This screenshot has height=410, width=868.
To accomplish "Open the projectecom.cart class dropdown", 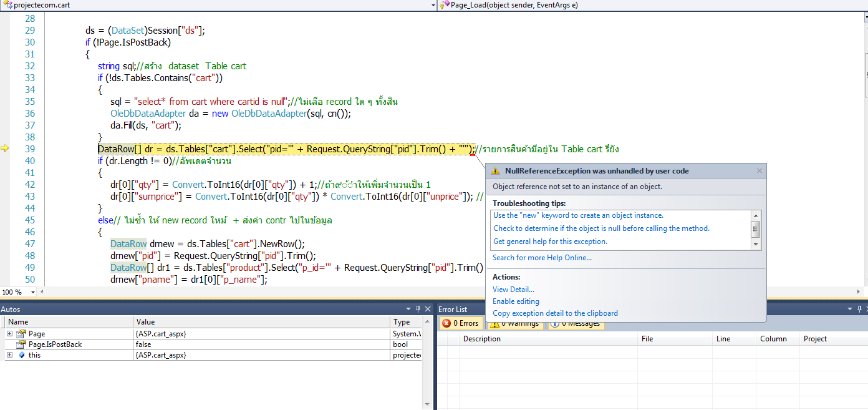I will point(432,5).
